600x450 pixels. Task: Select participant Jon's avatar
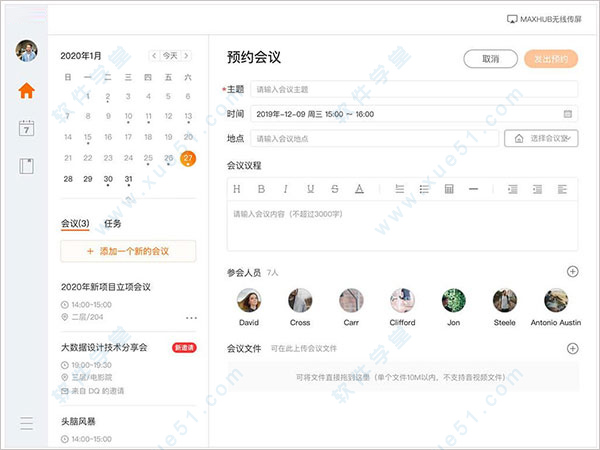[453, 300]
